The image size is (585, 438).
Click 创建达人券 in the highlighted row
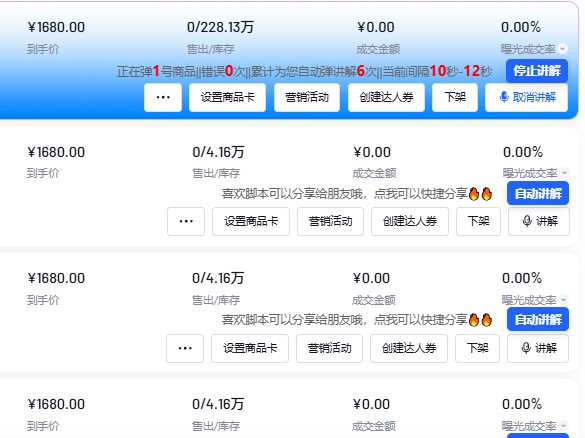click(387, 97)
